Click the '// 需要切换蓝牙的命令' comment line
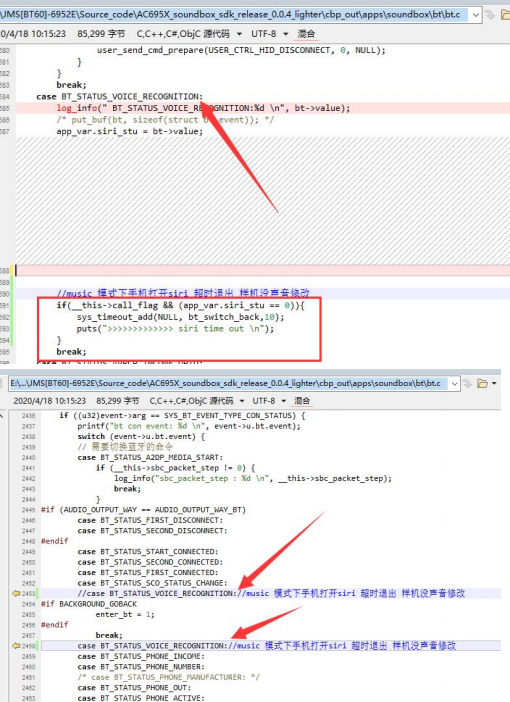The width and height of the screenshot is (510, 702). click(x=125, y=447)
